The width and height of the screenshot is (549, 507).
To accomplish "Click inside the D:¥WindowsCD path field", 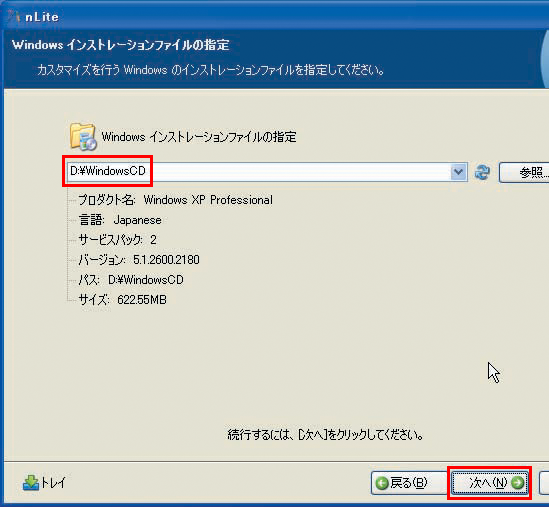I will (x=259, y=172).
